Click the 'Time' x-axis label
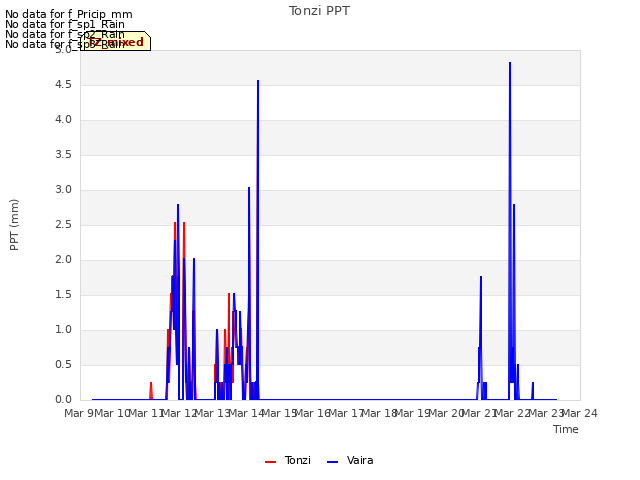640x480 pixels. (566, 429)
